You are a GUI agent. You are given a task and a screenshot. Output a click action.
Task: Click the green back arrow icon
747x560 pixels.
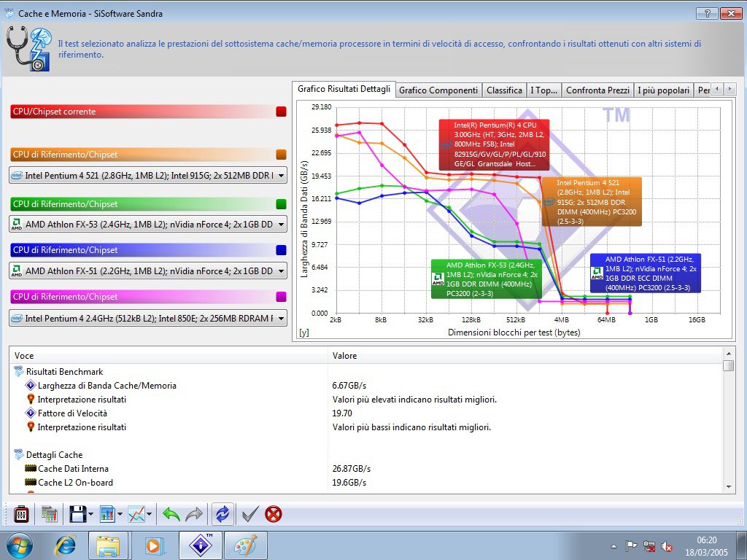171,514
